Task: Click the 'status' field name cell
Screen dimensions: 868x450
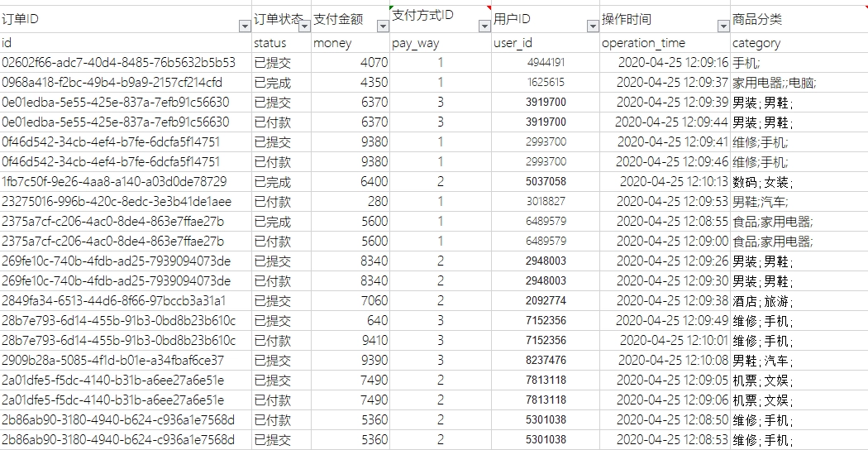Action: pos(282,43)
